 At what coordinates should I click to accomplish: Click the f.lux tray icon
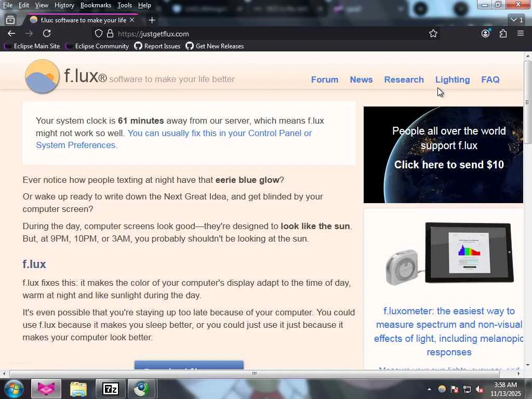[x=442, y=389]
